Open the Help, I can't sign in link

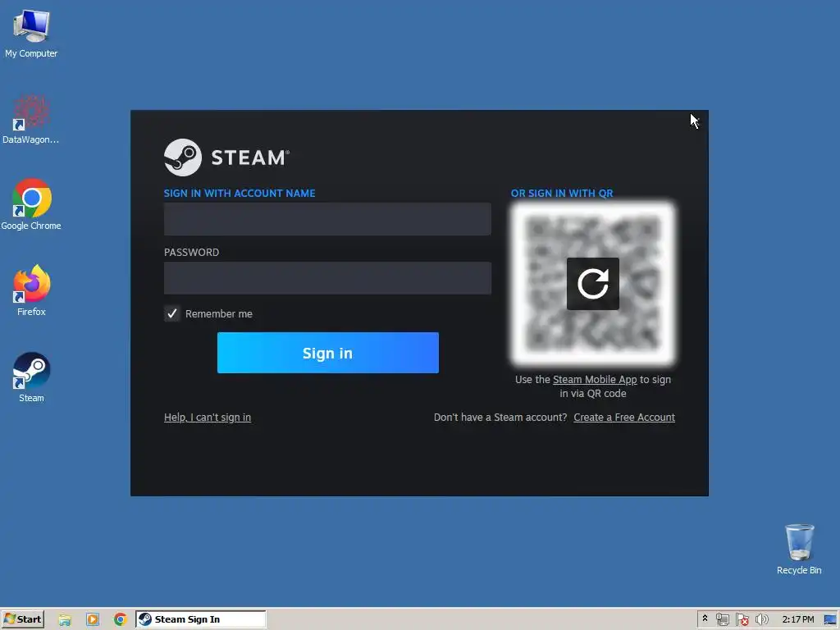click(208, 417)
